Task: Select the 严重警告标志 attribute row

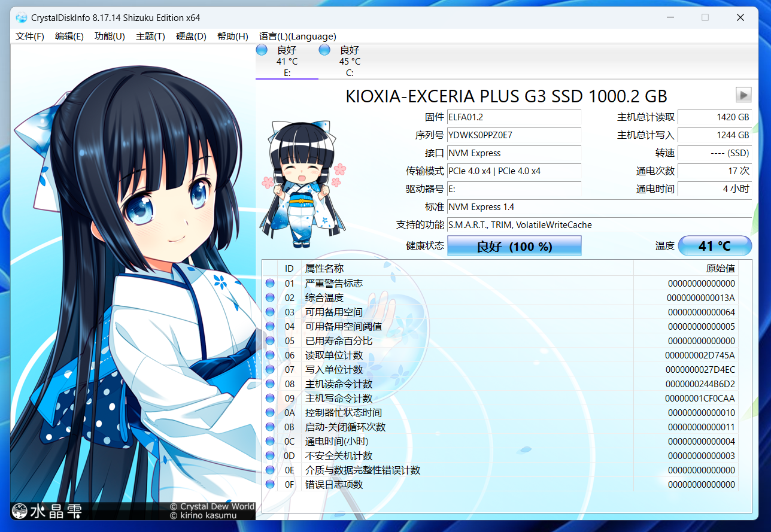Action: (500, 283)
